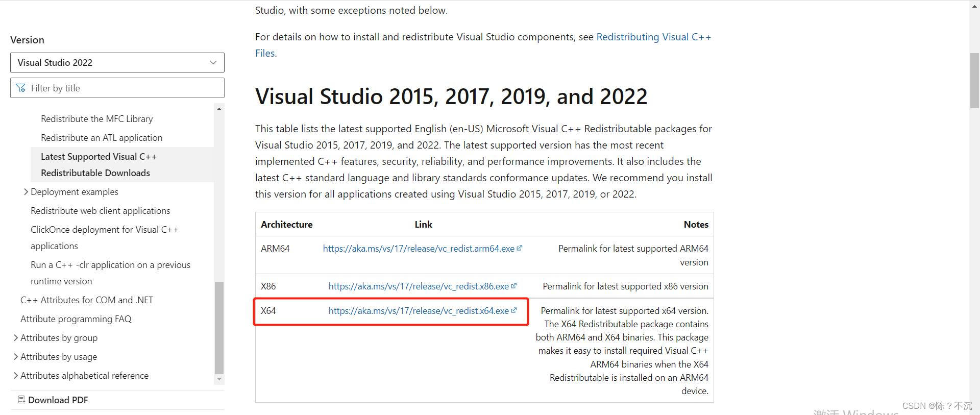Expand Attributes alphabetical reference node

(x=16, y=375)
